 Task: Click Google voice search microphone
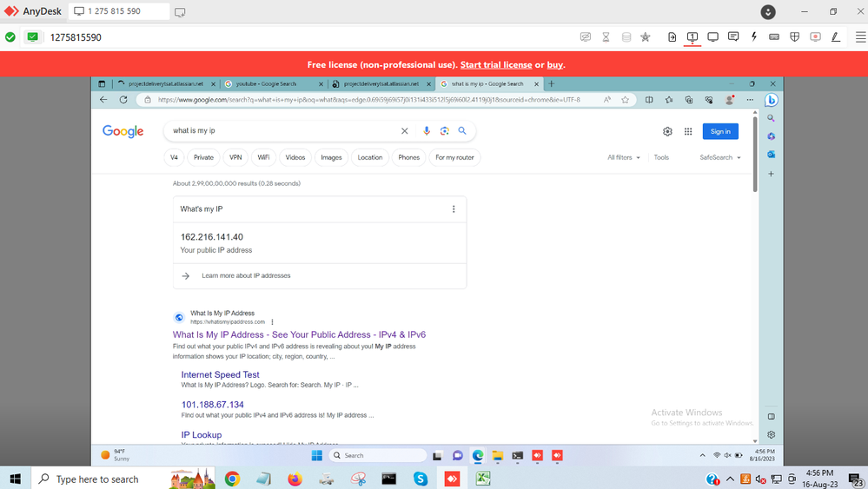[427, 131]
